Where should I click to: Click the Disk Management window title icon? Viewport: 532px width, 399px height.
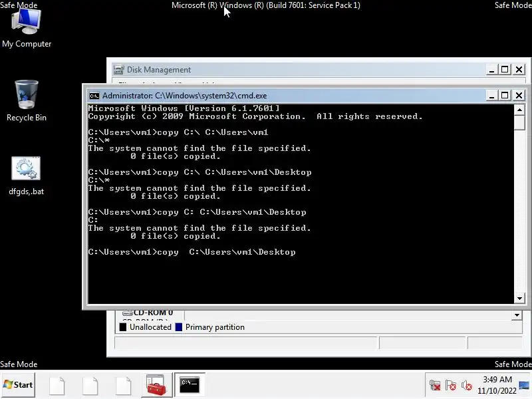click(118, 70)
